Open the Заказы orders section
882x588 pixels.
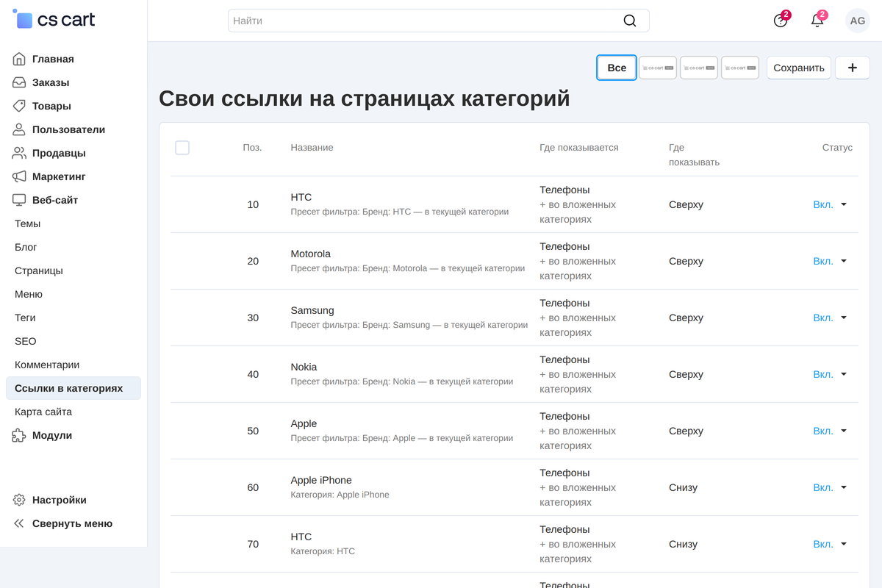51,82
